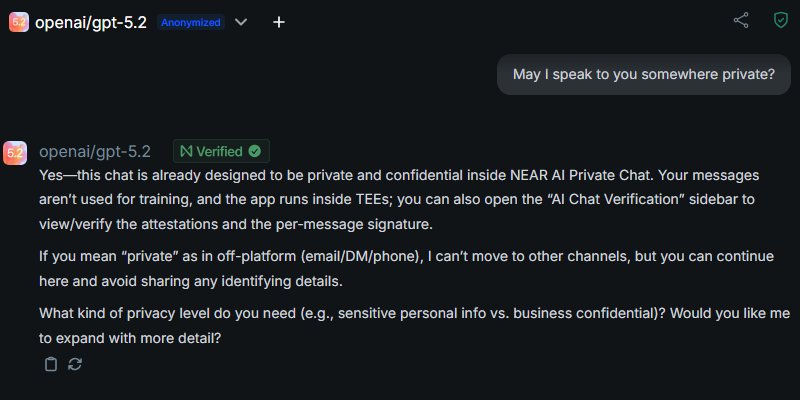Start a new chat with plus icon
Image resolution: width=800 pixels, height=400 pixels.
[x=279, y=21]
